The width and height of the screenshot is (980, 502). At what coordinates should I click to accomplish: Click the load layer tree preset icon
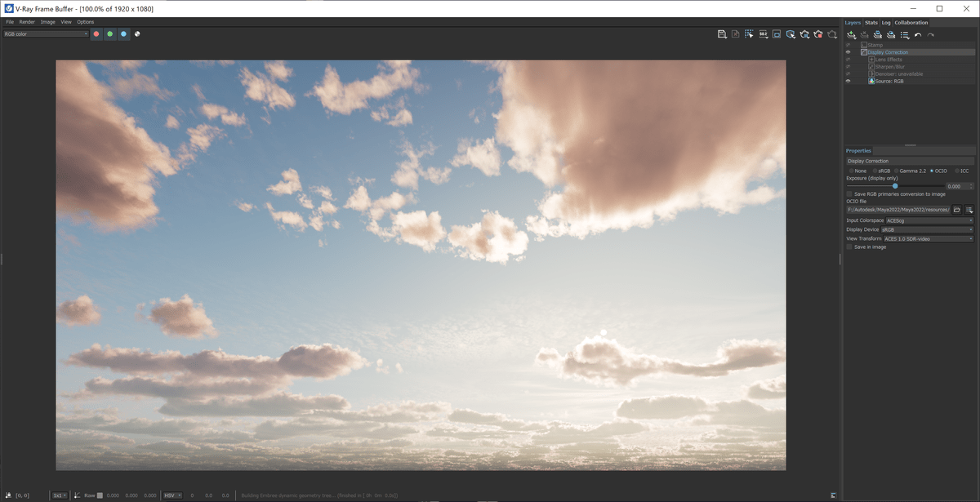tap(890, 35)
